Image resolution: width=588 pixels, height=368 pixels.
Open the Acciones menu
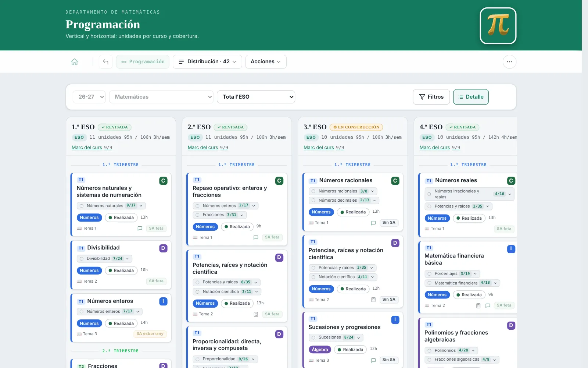point(266,62)
